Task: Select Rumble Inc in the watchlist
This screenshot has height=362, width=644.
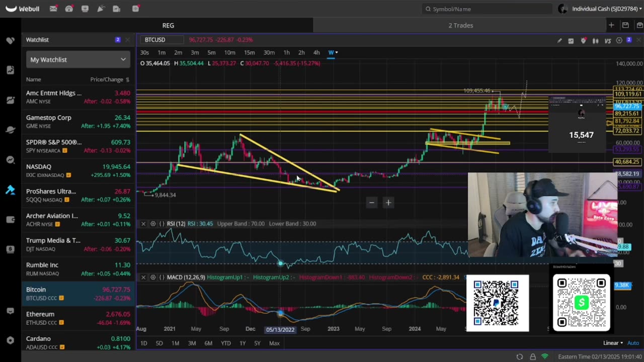Action: [x=78, y=269]
